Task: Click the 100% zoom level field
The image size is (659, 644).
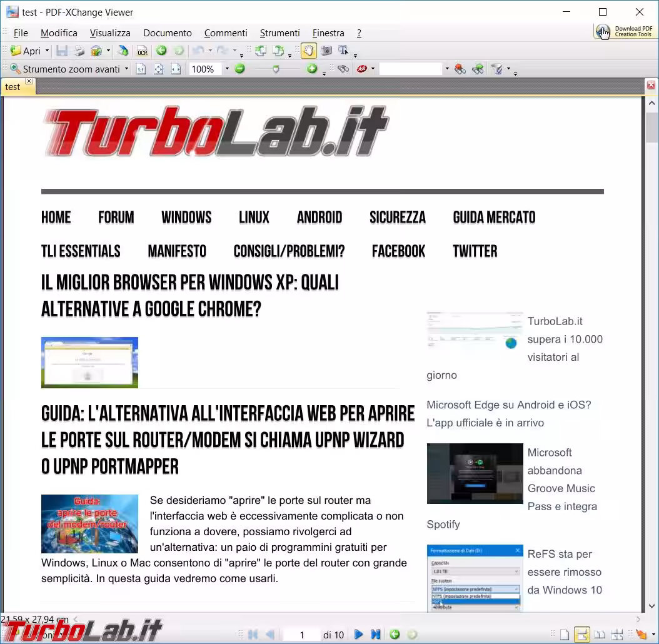Action: tap(205, 69)
